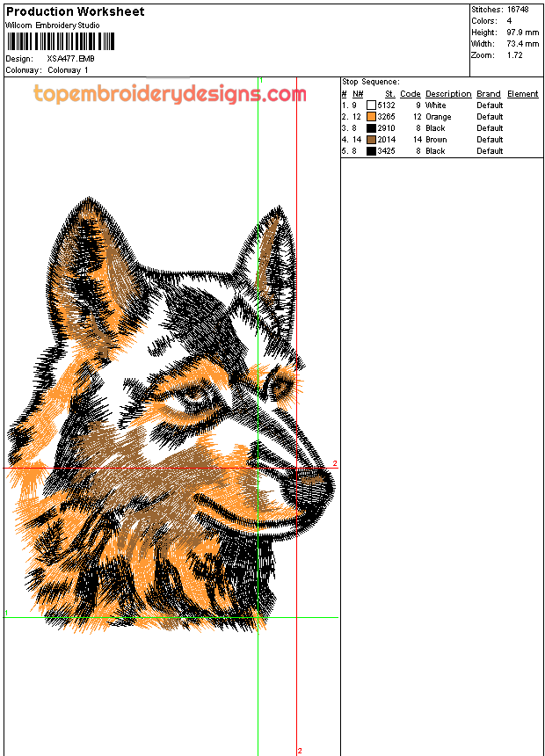Click the Colors value '4'
The width and height of the screenshot is (545, 756).
coord(509,21)
